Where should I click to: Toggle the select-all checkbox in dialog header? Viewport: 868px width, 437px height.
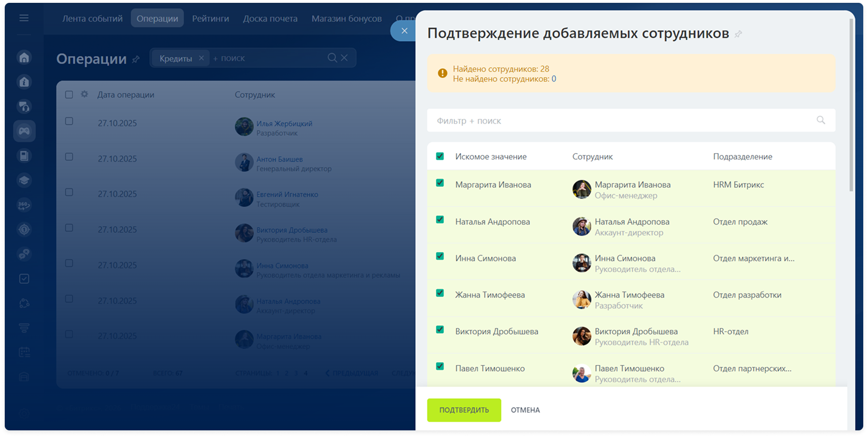click(x=440, y=156)
